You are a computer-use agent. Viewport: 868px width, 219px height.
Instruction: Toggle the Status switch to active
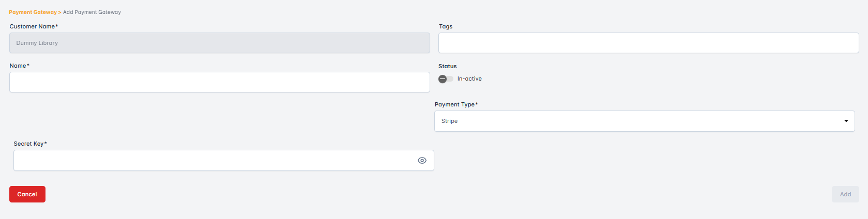(x=445, y=79)
